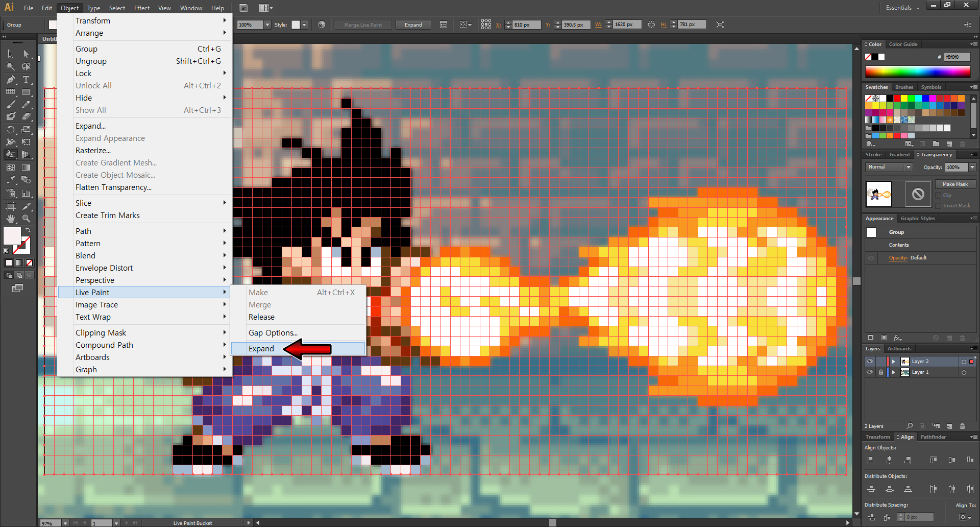
Task: Choose Release in Live Paint submenu
Action: coord(298,317)
